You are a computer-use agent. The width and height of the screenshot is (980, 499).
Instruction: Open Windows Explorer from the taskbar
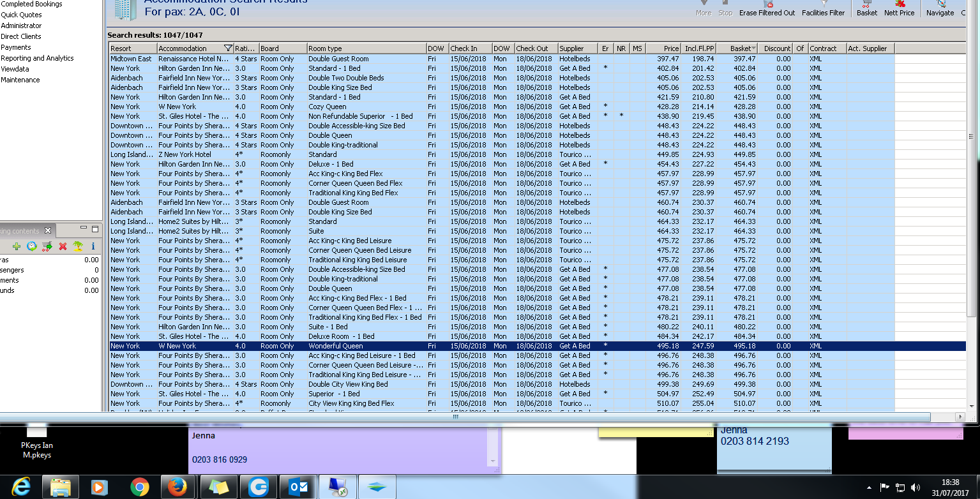pyautogui.click(x=61, y=487)
